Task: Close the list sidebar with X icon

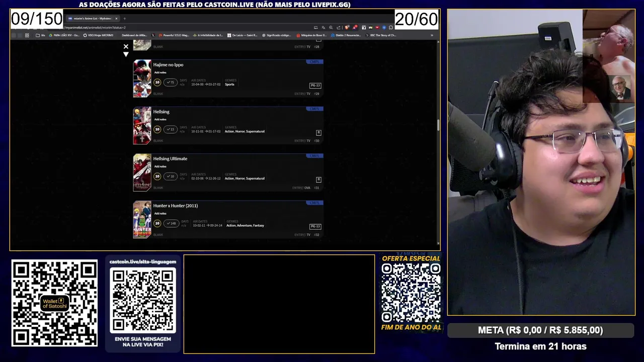Action: pyautogui.click(x=126, y=46)
